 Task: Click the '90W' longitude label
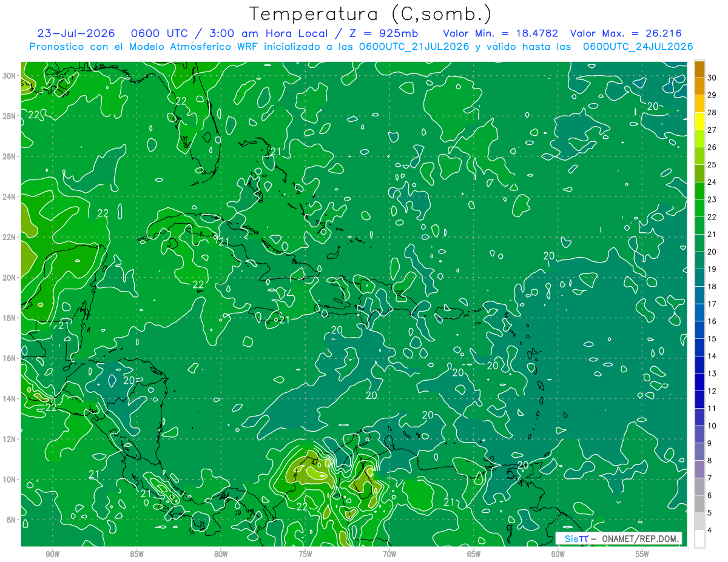52,554
